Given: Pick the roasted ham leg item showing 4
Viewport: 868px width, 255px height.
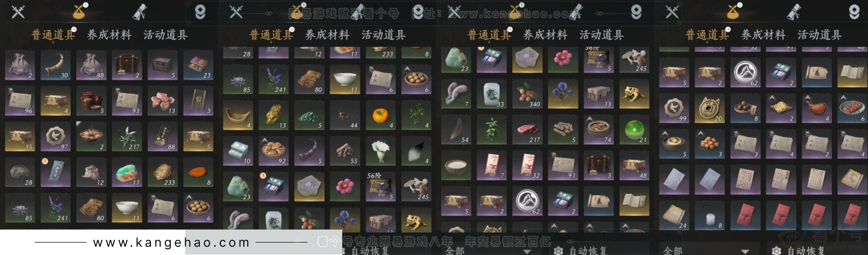Looking at the screenshot, I should click(817, 109).
